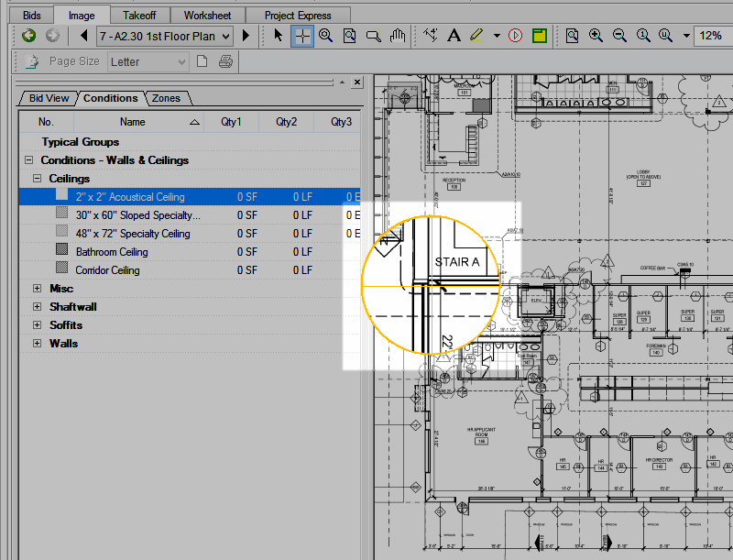This screenshot has width=733, height=560.
Task: Click the dimension measuring tool icon
Action: [430, 36]
